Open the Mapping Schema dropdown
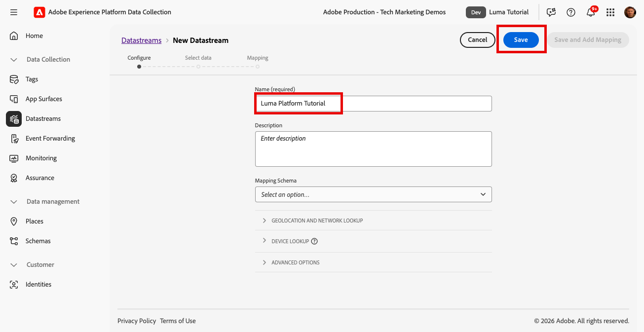This screenshot has height=332, width=644. click(373, 194)
